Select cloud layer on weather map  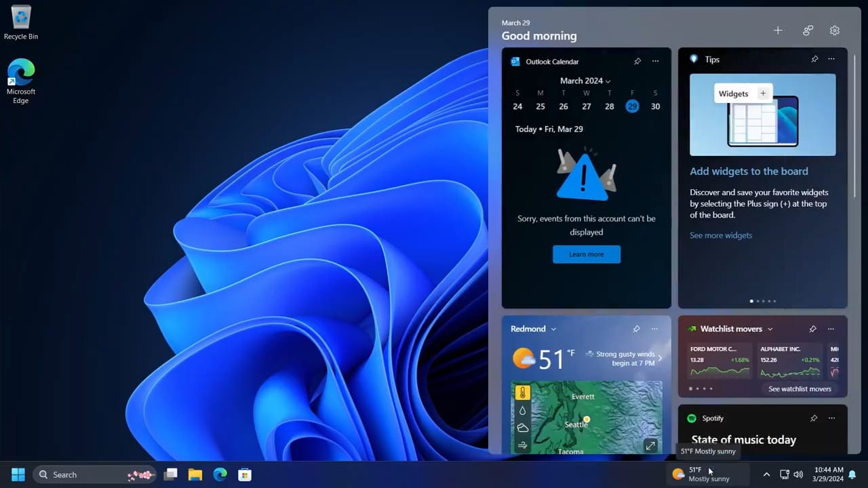click(x=522, y=428)
